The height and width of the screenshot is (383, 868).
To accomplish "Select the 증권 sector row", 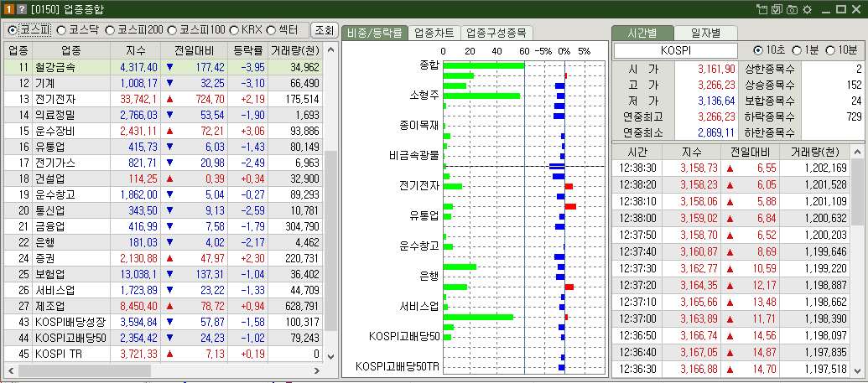I will [x=164, y=258].
